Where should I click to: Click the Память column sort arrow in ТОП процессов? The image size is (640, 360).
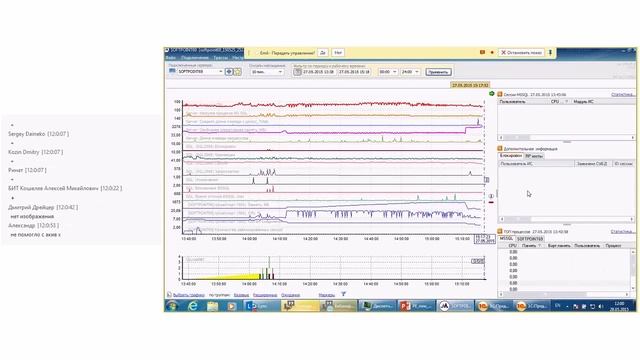point(540,246)
